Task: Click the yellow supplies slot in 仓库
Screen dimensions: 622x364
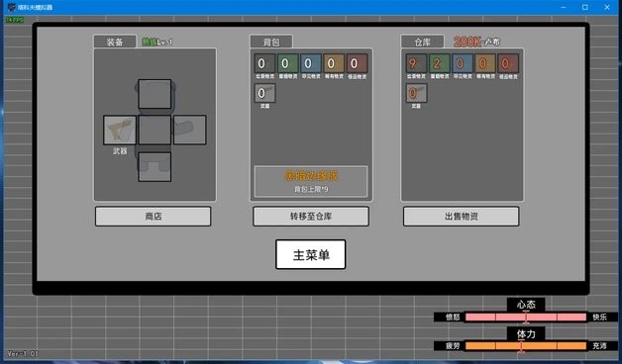Action: pyautogui.click(x=485, y=63)
